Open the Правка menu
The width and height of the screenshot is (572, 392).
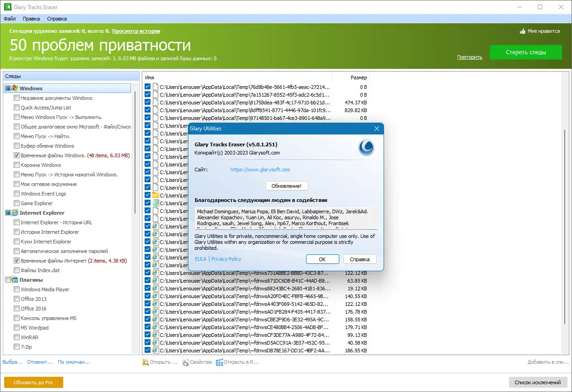coord(31,19)
